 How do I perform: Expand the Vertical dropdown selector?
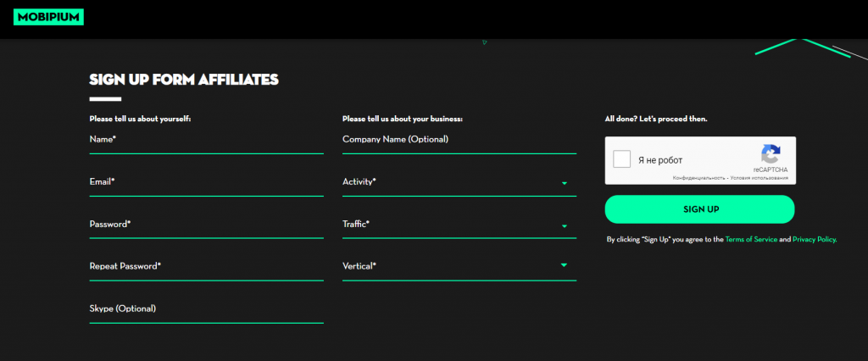564,266
